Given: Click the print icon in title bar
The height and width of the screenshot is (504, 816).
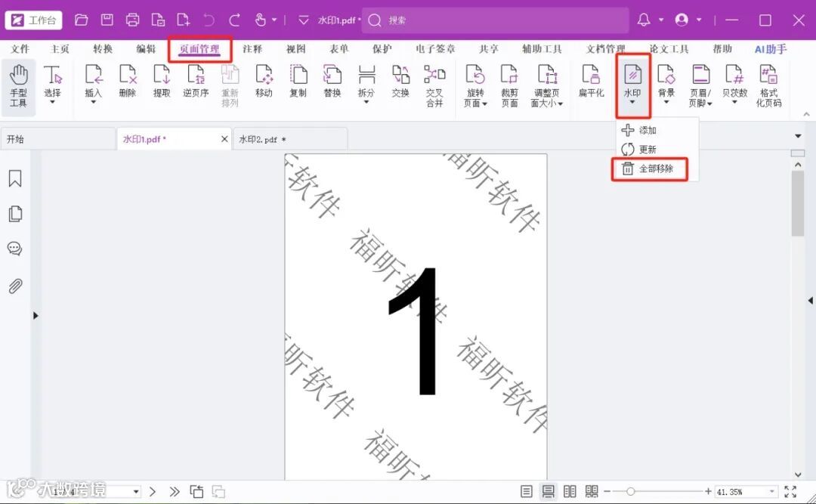Looking at the screenshot, I should click(133, 20).
